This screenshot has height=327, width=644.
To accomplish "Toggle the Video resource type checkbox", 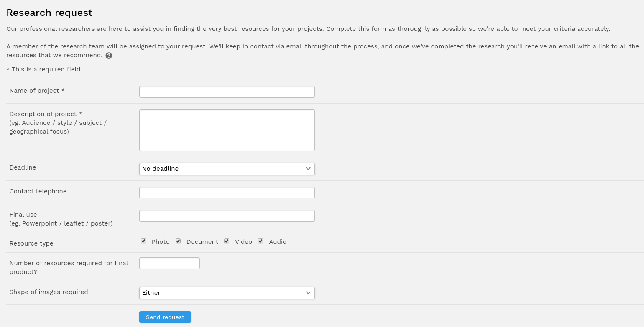I will pyautogui.click(x=227, y=241).
